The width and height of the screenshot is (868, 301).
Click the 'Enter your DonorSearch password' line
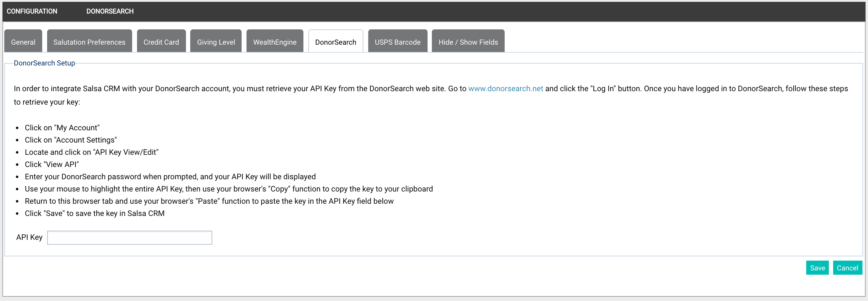(x=170, y=177)
